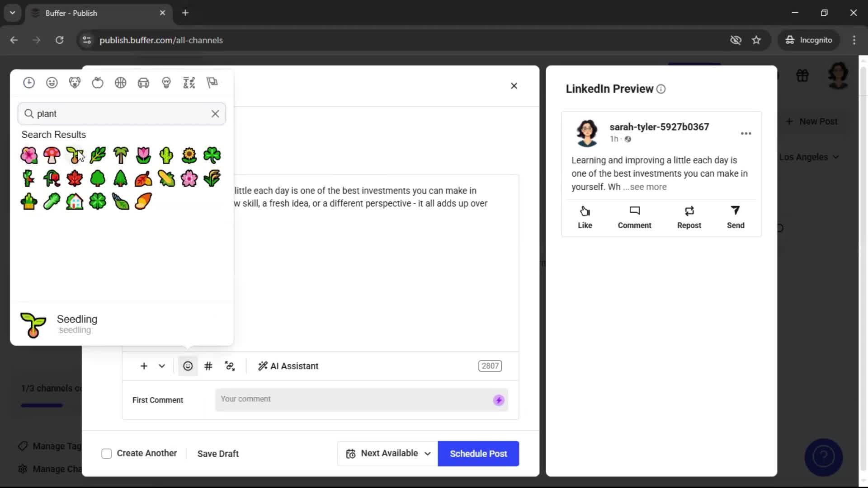Viewport: 868px width, 488px height.
Task: Open the link shortener tool
Action: [230, 366]
